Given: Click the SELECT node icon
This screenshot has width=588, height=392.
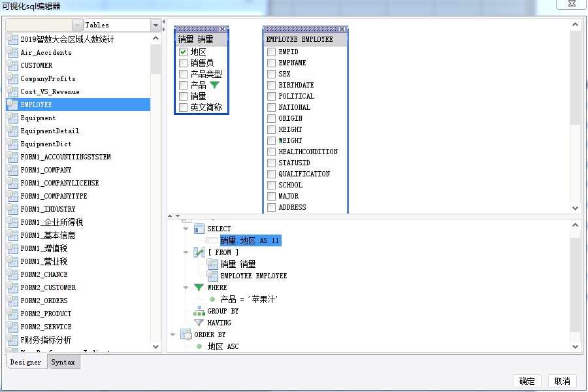Looking at the screenshot, I should [x=199, y=229].
